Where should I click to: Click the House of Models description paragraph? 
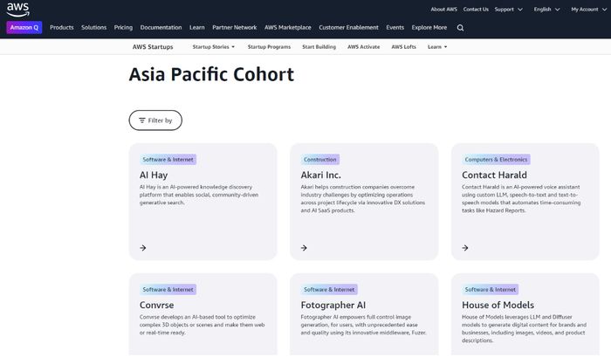click(524, 329)
